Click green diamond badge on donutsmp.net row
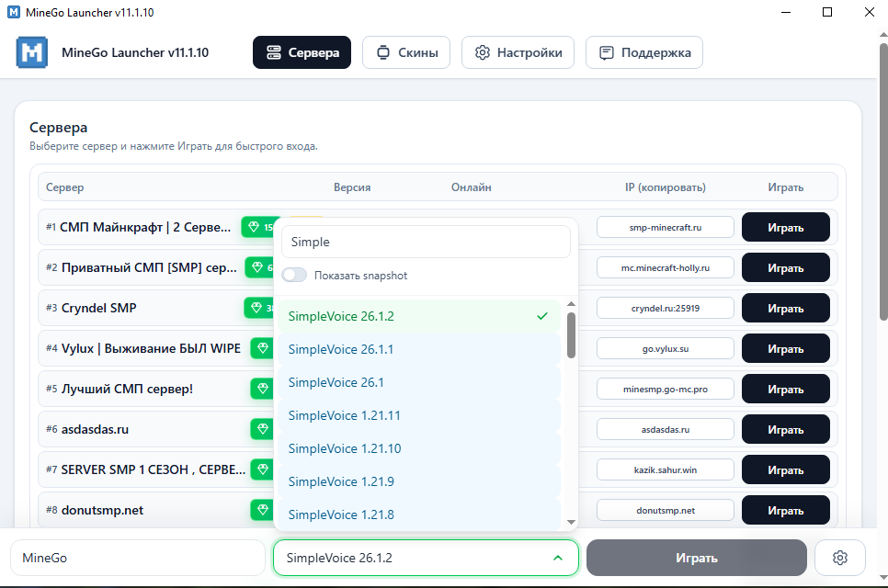 pos(262,510)
